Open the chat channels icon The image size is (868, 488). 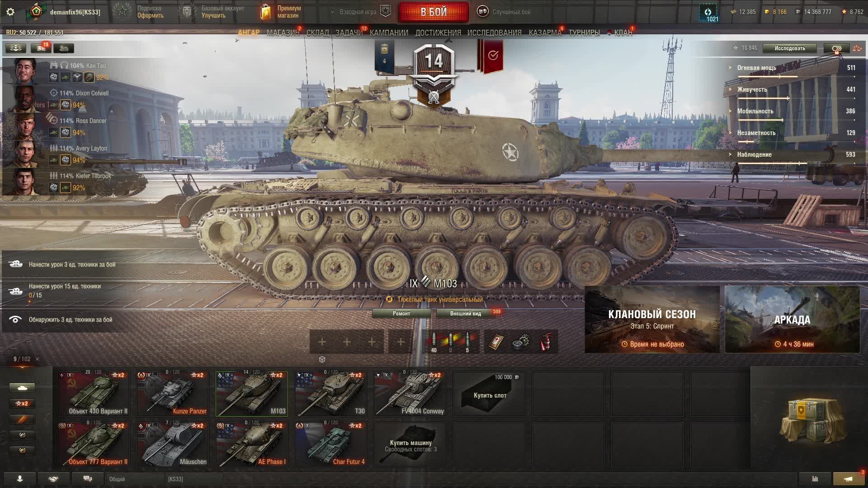pyautogui.click(x=88, y=479)
